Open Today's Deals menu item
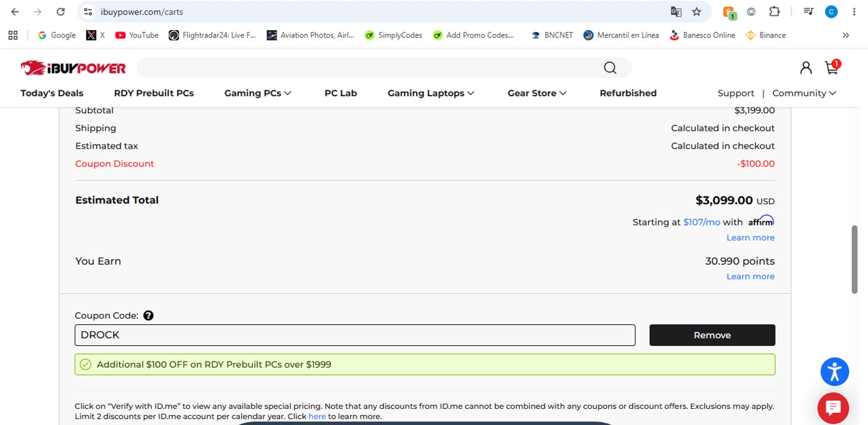 (x=52, y=93)
